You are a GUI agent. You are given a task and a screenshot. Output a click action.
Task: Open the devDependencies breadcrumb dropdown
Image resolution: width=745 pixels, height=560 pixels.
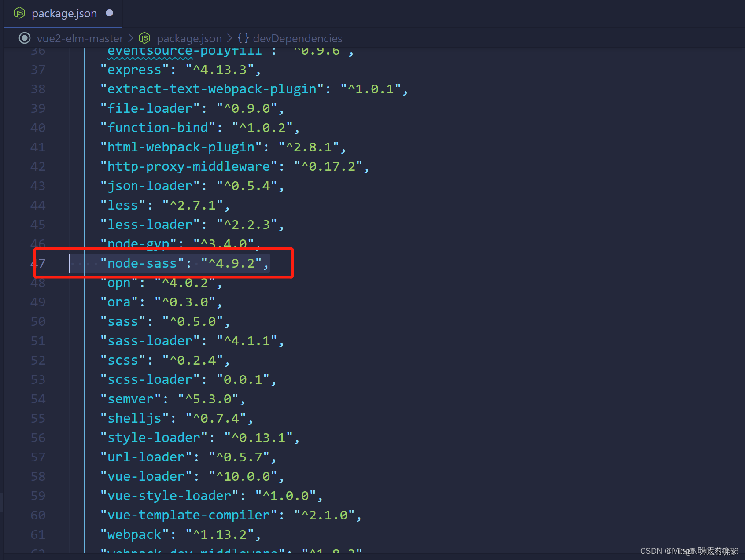(298, 38)
